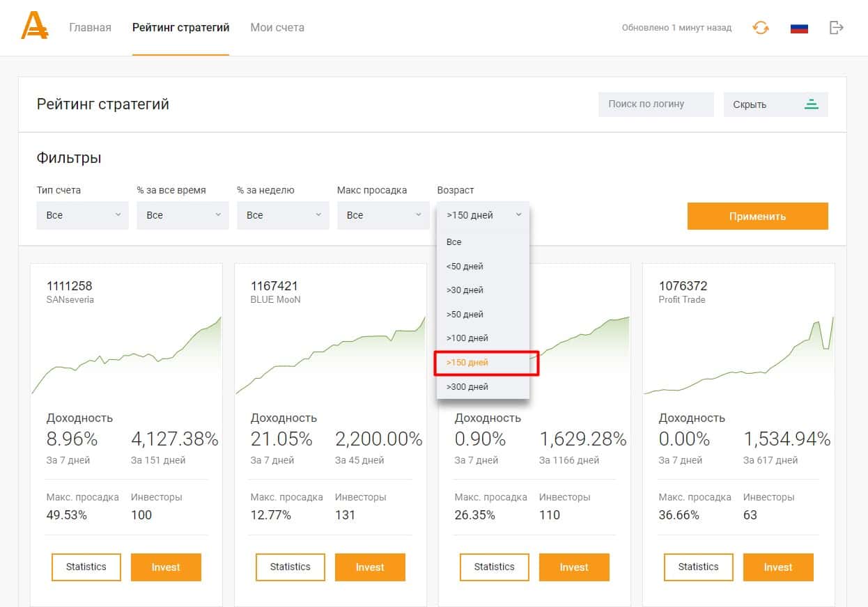
Task: Click Invest on Profit Trade strategy
Action: tap(778, 567)
